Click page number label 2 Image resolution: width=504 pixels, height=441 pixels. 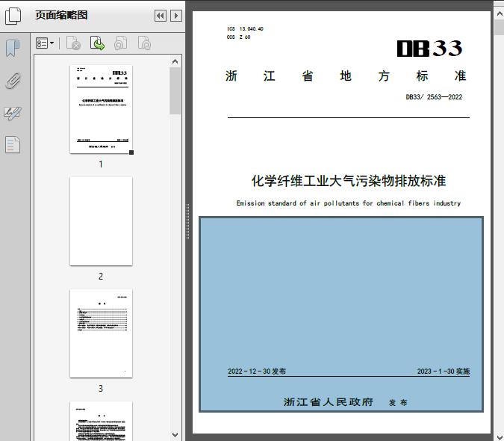pos(101,277)
